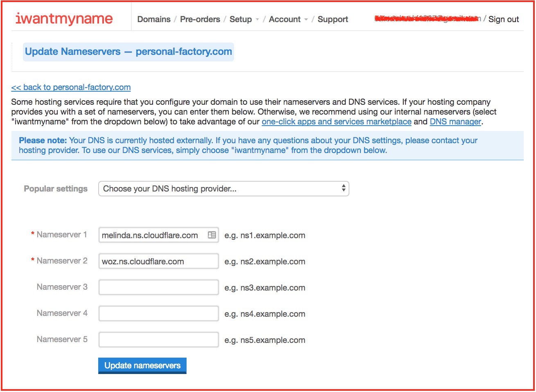Click the 'Popular settings' label
The image size is (536, 392).
pos(56,189)
